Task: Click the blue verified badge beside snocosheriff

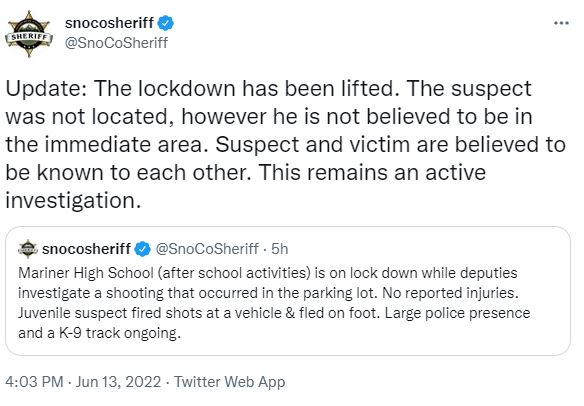Action: [165, 23]
